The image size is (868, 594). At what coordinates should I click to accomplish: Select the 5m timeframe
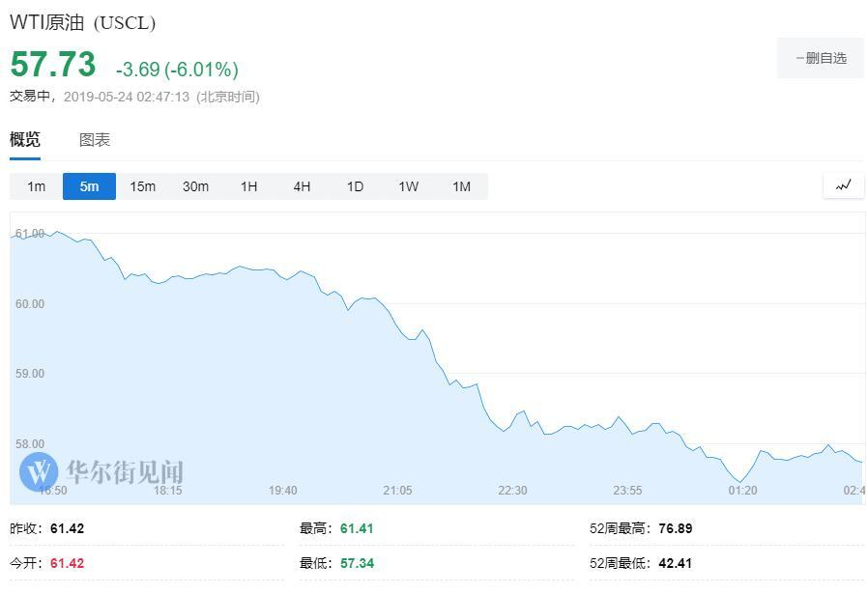[89, 186]
